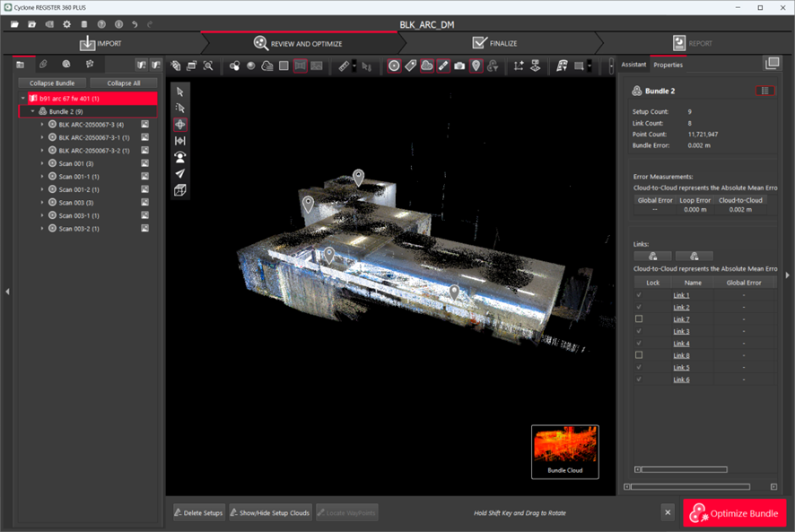Click the camera snapshot icon in toolbar

click(x=459, y=65)
